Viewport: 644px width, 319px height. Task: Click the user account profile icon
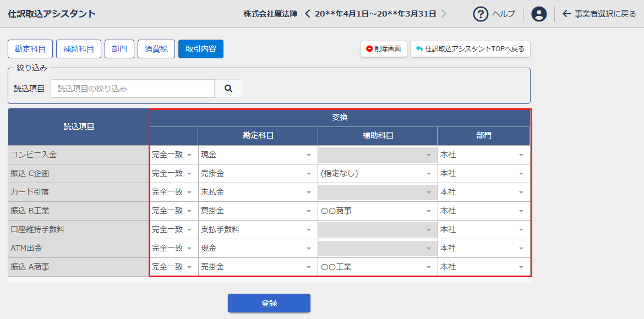[539, 14]
